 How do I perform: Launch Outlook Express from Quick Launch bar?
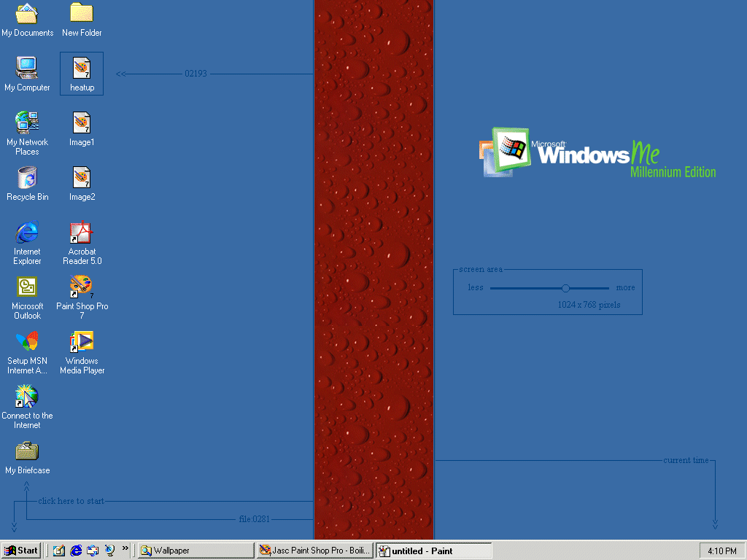[93, 551]
